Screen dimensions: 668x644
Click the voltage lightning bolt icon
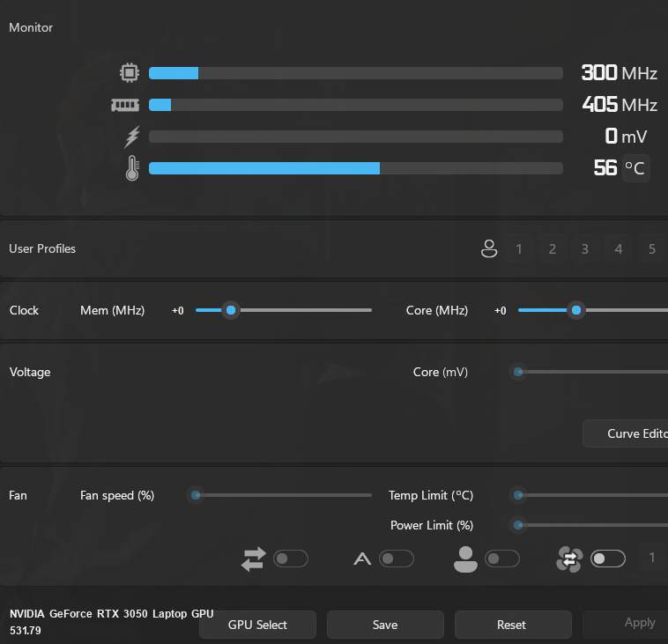pos(131,137)
